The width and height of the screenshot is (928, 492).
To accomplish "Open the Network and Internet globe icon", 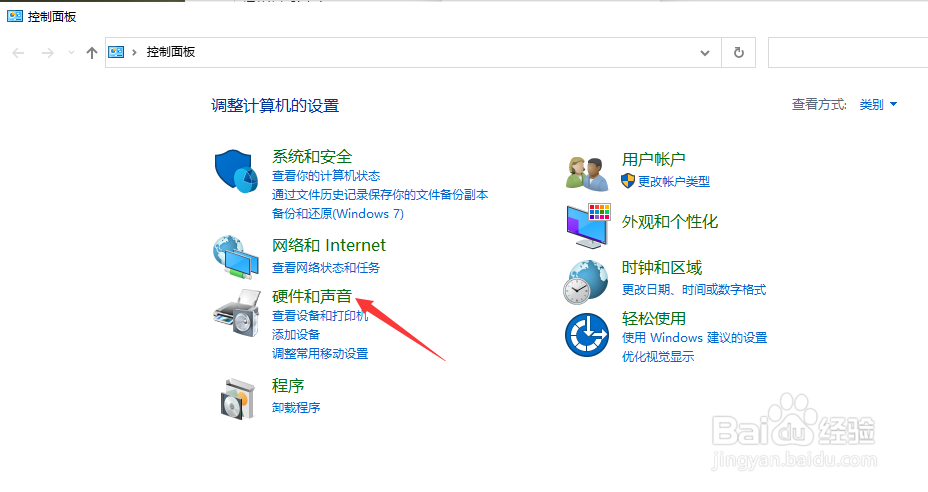I will (x=236, y=257).
